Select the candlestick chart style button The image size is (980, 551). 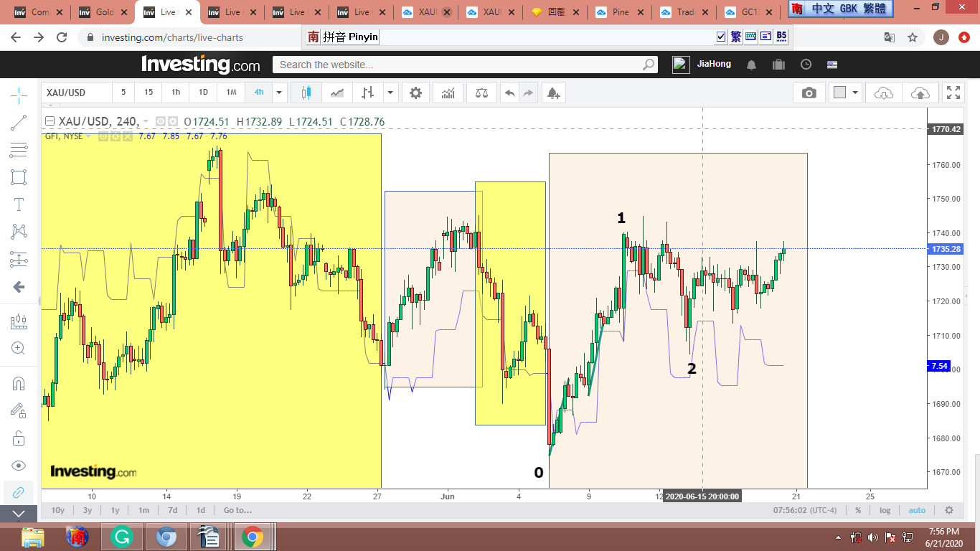tap(306, 93)
